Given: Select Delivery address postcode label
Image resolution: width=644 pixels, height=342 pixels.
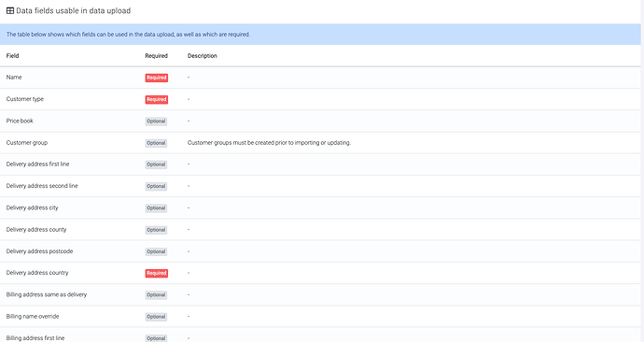Looking at the screenshot, I should click(39, 251).
